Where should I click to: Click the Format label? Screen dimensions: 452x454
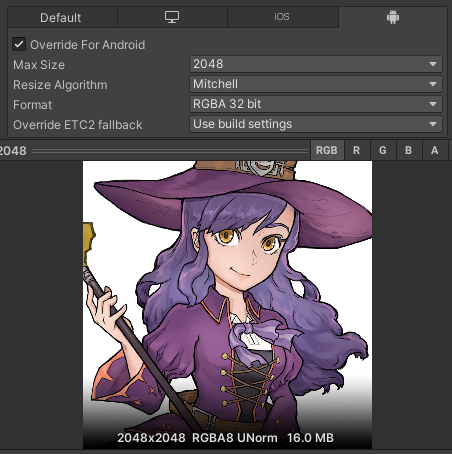click(33, 105)
